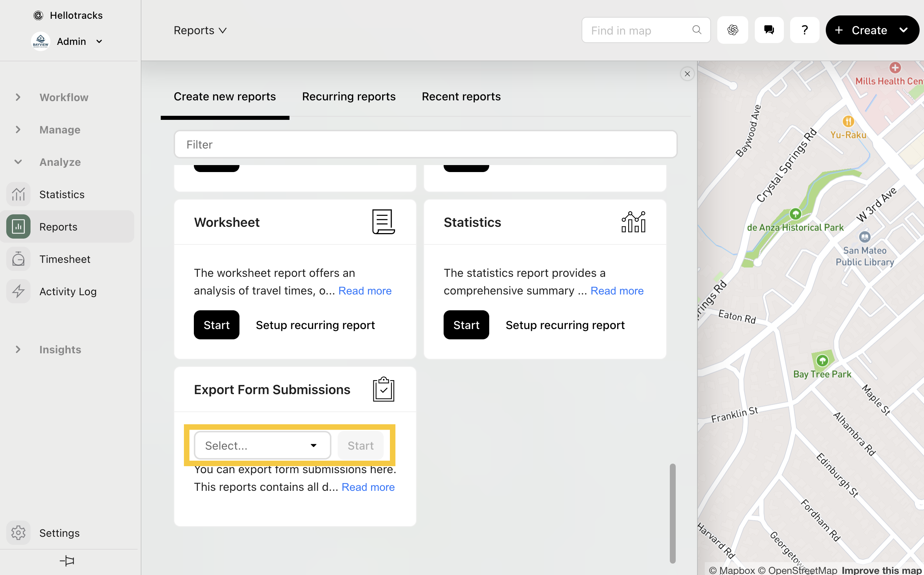Read more about the Worksheet report

tap(365, 291)
